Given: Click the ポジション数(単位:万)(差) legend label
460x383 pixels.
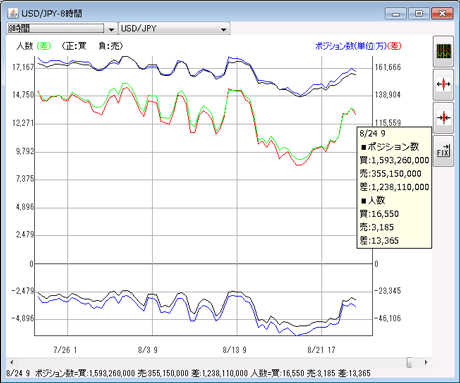Looking at the screenshot, I should (358, 46).
